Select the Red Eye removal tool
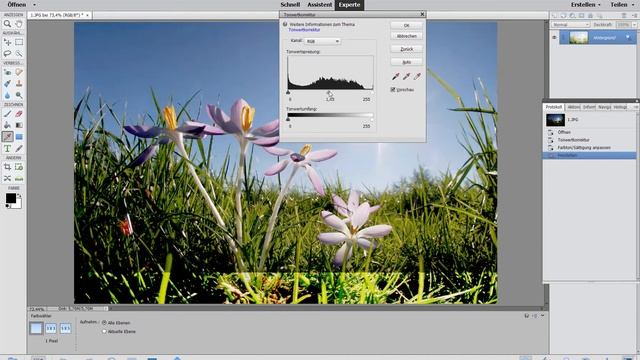The image size is (640, 360). tap(7, 72)
